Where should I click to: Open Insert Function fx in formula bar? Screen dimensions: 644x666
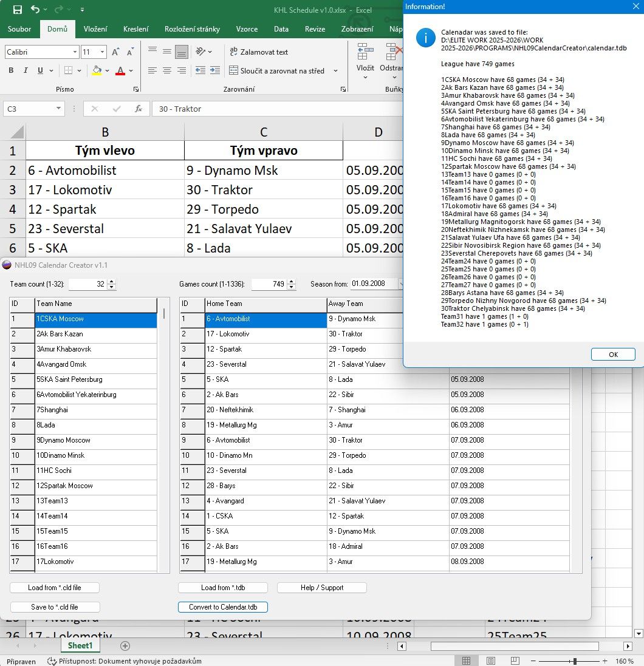[139, 109]
